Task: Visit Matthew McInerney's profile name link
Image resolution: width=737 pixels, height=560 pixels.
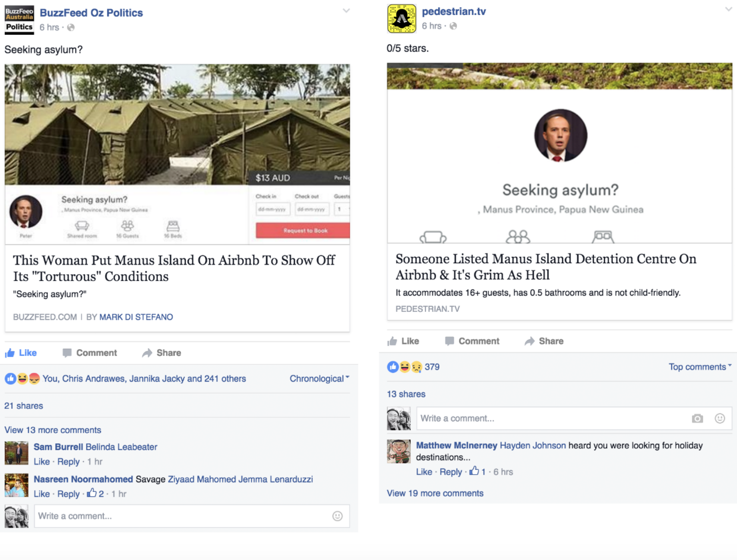Action: coord(457,446)
